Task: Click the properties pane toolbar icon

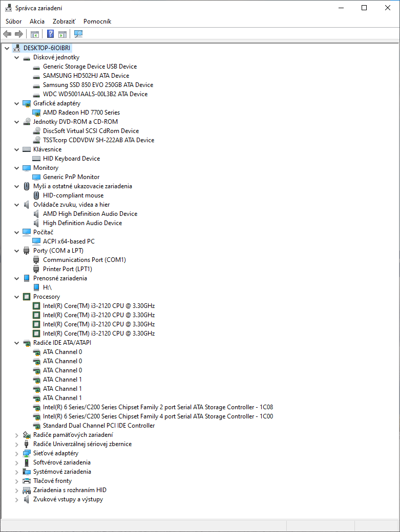Action: click(x=62, y=34)
